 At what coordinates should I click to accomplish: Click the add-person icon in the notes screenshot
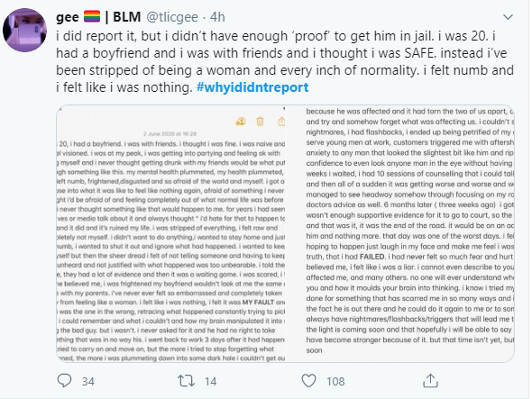[241, 122]
